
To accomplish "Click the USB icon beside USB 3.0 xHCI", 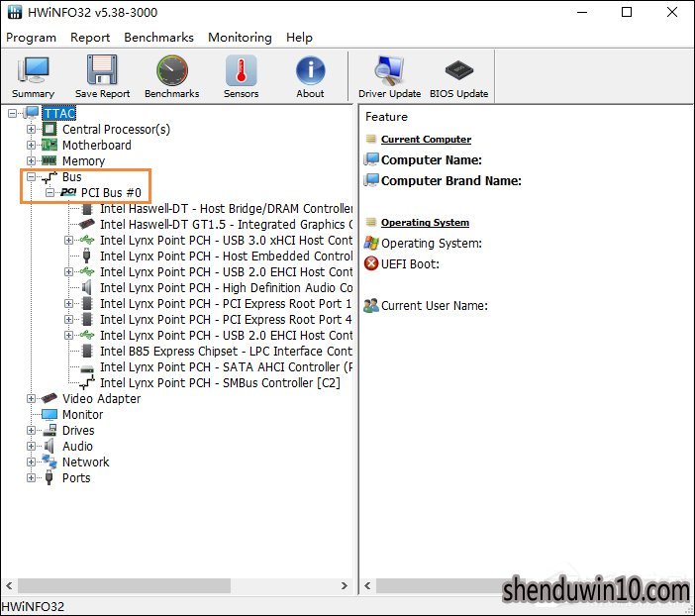I will [87, 240].
